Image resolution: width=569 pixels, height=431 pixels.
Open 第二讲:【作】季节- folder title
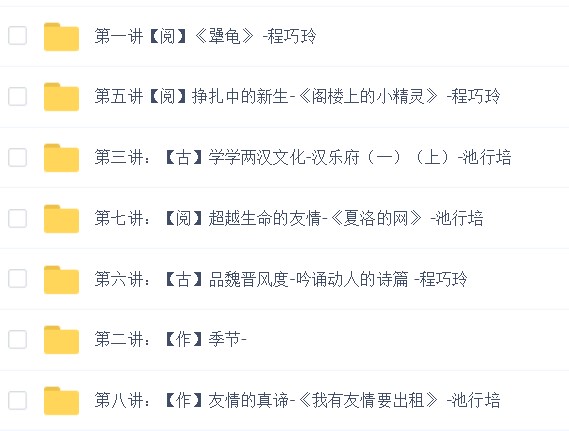pos(171,340)
